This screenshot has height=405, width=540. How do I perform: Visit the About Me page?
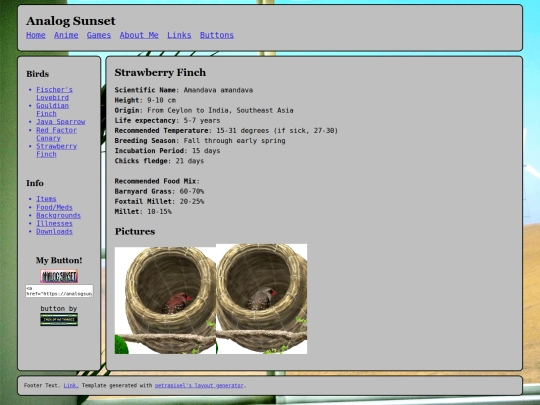[x=139, y=35]
